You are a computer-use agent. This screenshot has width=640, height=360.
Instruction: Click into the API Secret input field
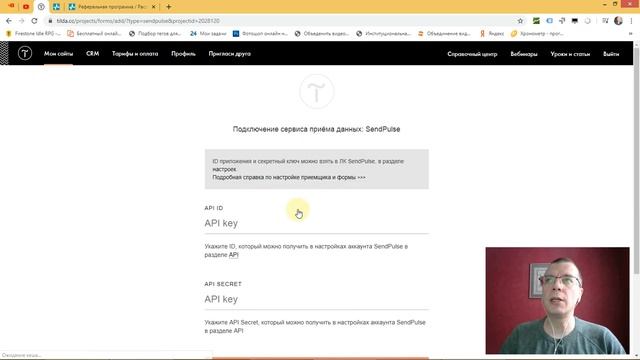(317, 299)
